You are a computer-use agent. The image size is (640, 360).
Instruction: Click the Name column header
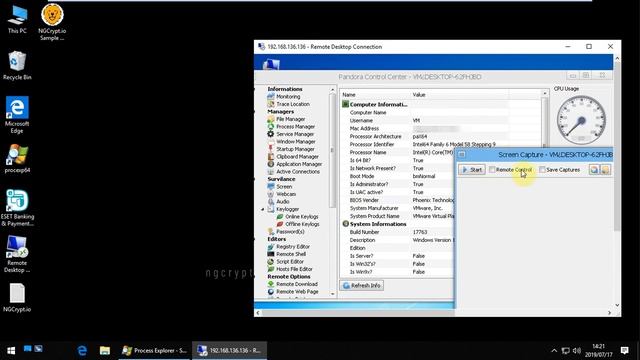pyautogui.click(x=376, y=95)
